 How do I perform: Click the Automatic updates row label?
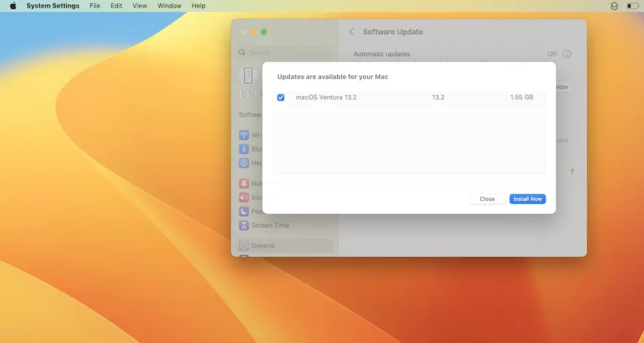click(382, 54)
